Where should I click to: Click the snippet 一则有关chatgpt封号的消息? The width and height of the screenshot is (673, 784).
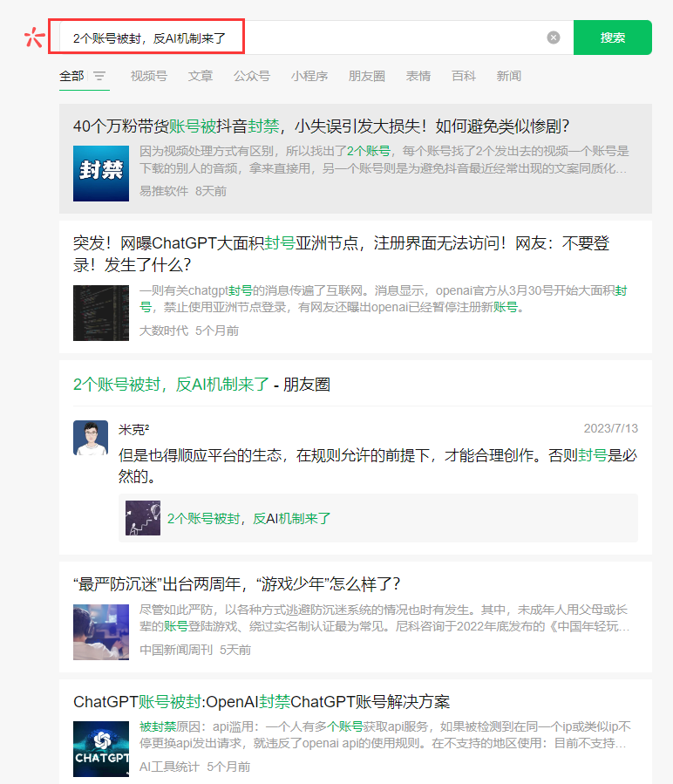384,298
